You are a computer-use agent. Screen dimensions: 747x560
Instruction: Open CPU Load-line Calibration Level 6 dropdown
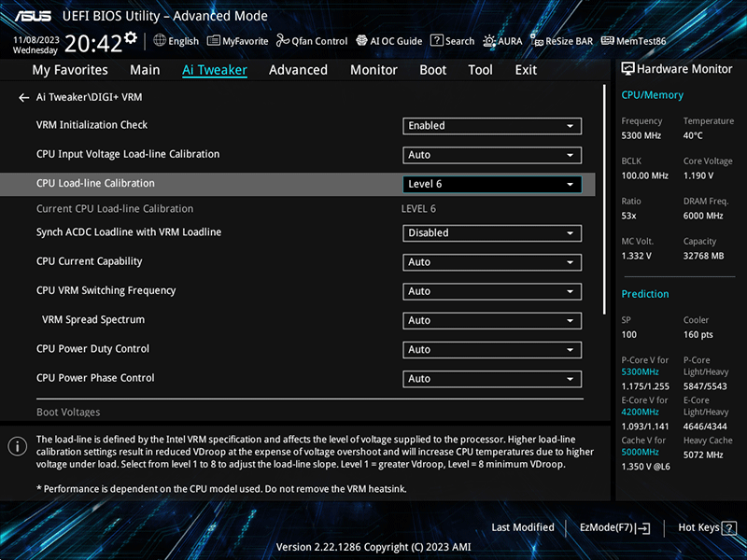coord(492,184)
